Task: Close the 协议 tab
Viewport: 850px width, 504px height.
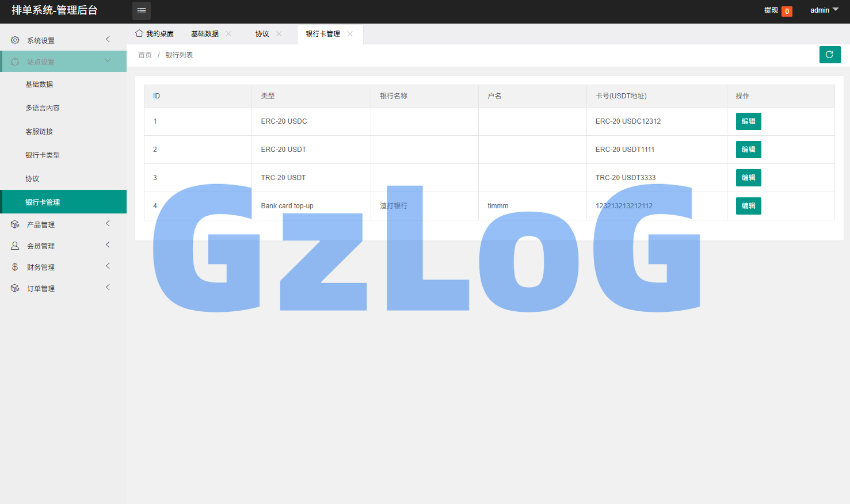Action: click(x=279, y=34)
